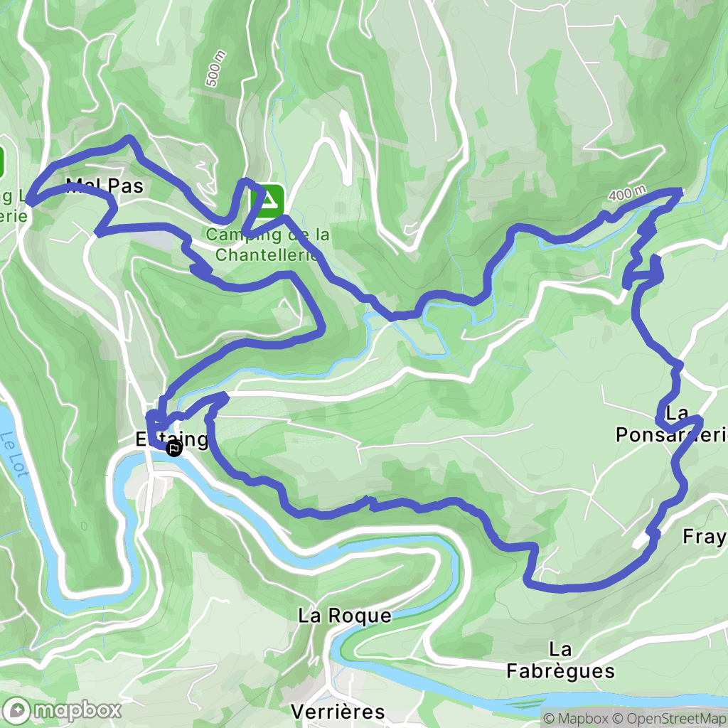Open the © OpenStreetMap attribution link

click(670, 718)
